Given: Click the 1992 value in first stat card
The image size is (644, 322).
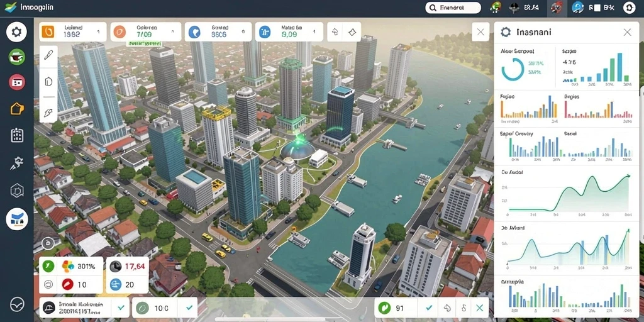Looking at the screenshot, I should coord(72,35).
